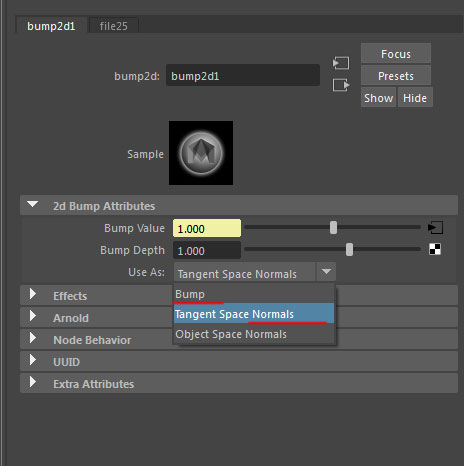Click the Bump Depth checkered map icon
Viewport: 464px width, 466px height.
point(435,249)
